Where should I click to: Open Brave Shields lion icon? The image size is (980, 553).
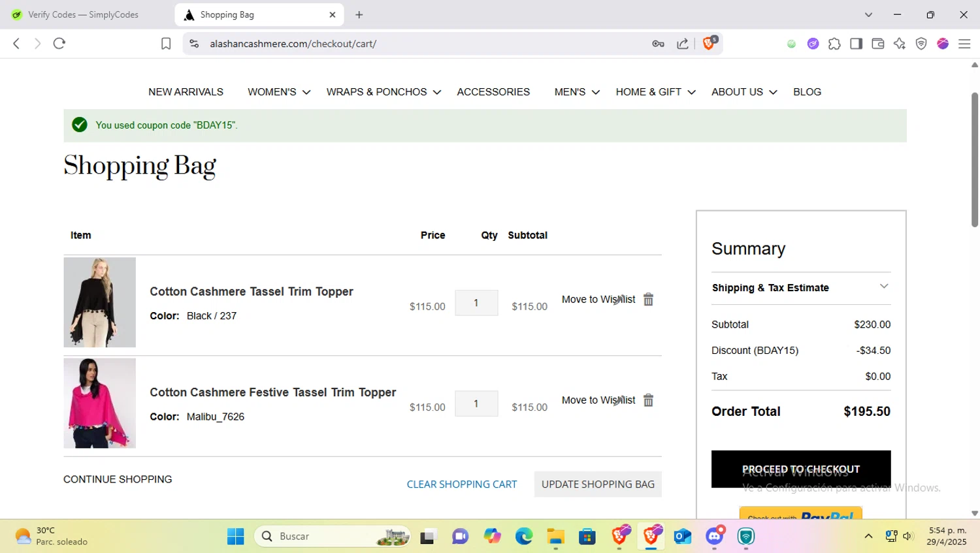click(x=709, y=43)
